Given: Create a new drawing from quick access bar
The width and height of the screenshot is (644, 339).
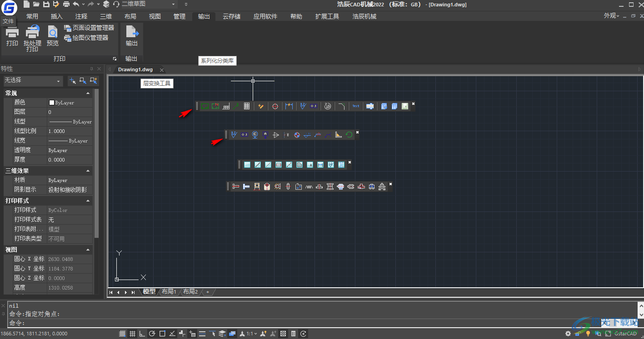Looking at the screenshot, I should click(x=26, y=4).
